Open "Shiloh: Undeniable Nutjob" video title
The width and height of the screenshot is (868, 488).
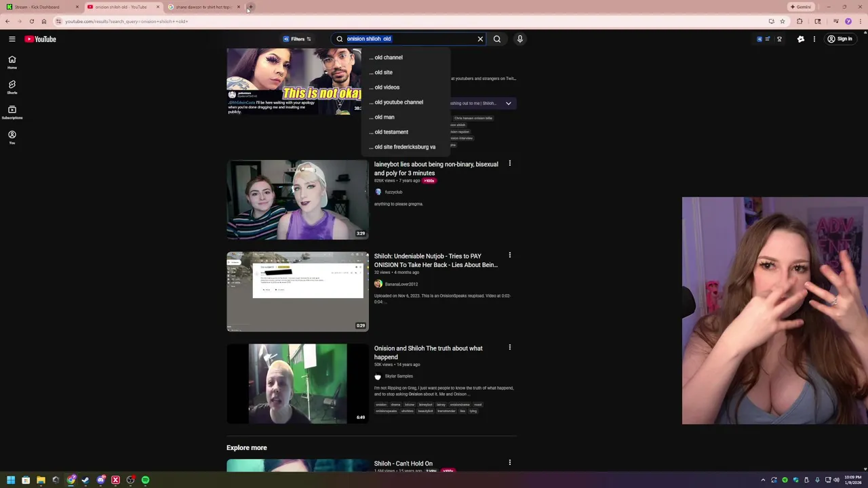436,260
